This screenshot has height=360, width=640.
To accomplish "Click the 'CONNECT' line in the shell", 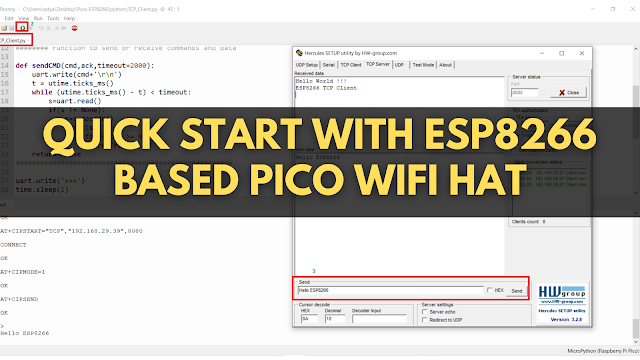I will tap(13, 245).
